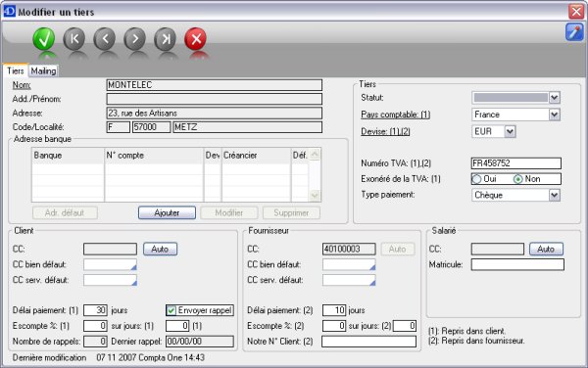Screen dimensions: 588x368
Task: Click Client sur jours field
Action: point(177,326)
